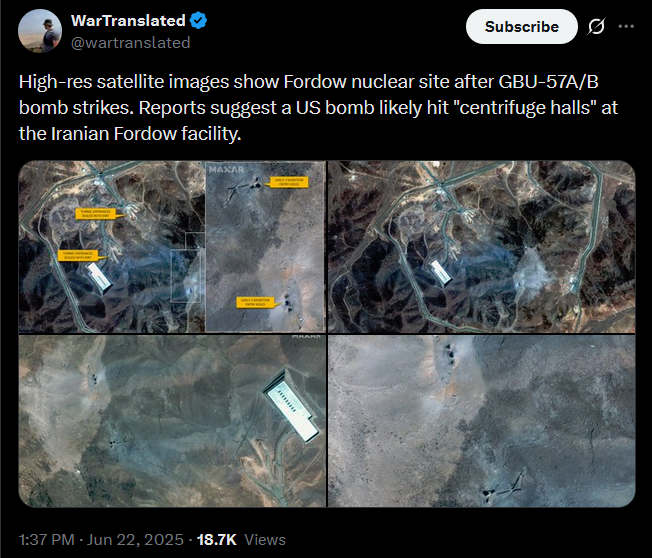652x558 pixels.
Task: Click the lower "Tunnel entrances sealed with dirt" label
Action: click(x=79, y=255)
